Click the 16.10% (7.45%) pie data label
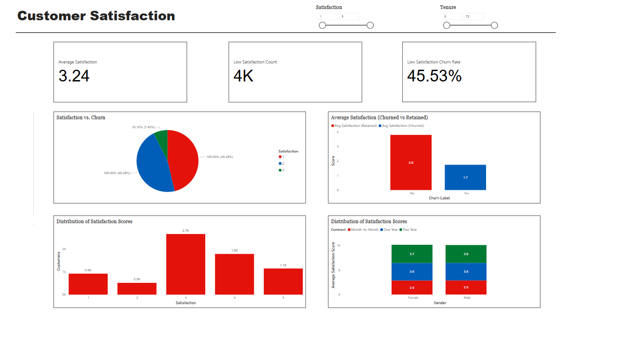Screen dimensions: 631x364 coord(143,127)
